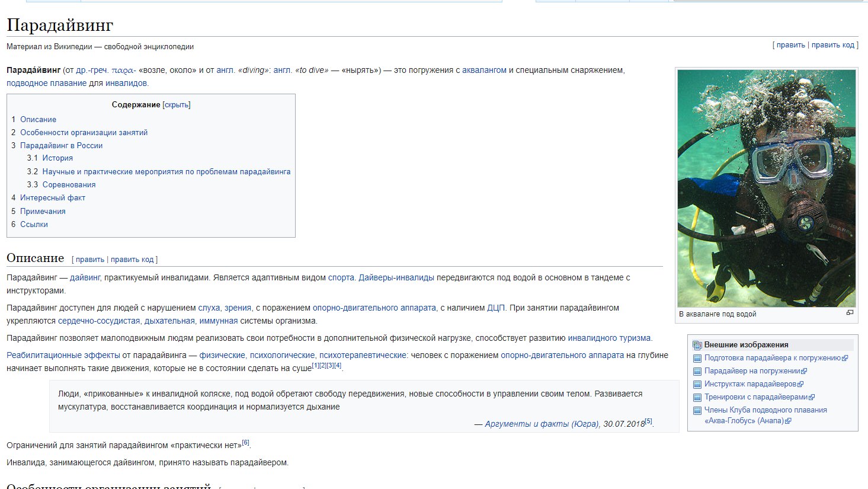Click the image icon beside Подготовка парадайвера к погружению
Screen dimensions: 868x489
697,358
